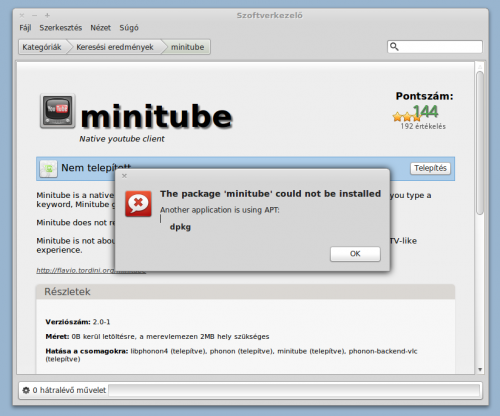The height and width of the screenshot is (416, 500).
Task: Click the vertical scrollbar thumb
Action: (480, 143)
